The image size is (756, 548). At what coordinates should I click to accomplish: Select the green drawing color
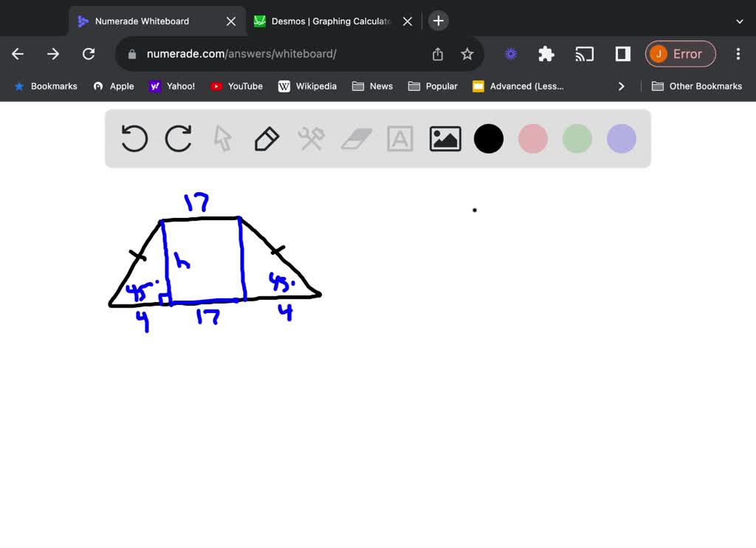click(x=577, y=138)
